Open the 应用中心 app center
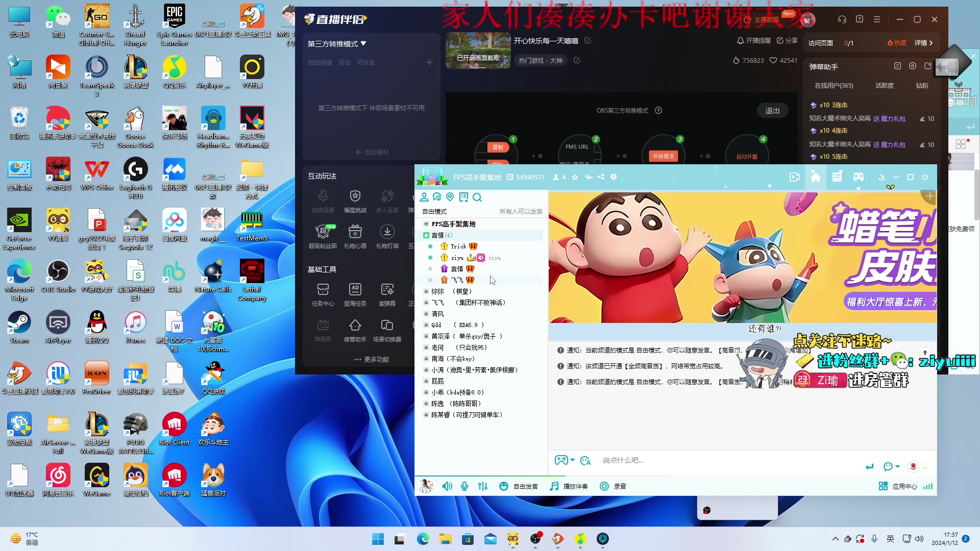 pyautogui.click(x=898, y=486)
